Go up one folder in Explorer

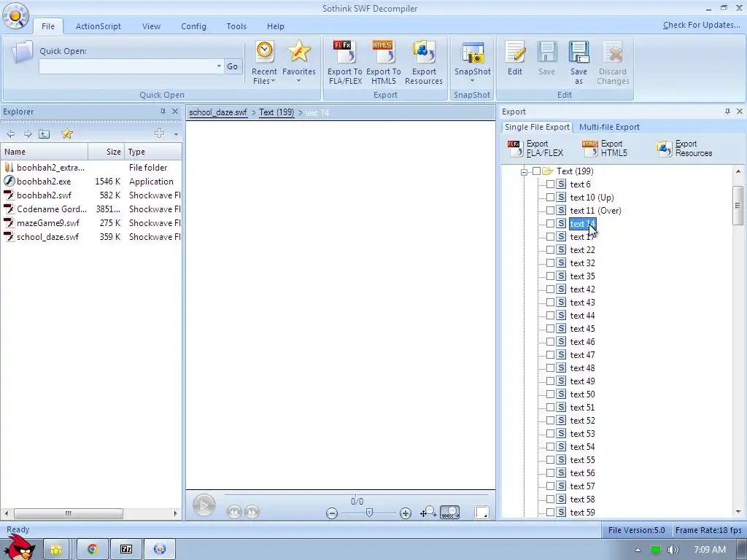(x=44, y=134)
